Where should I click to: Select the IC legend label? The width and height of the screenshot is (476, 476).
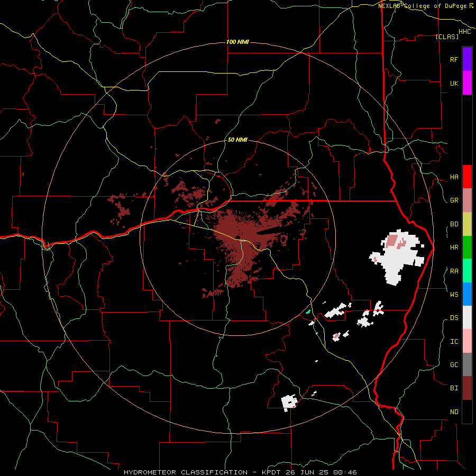click(x=454, y=342)
